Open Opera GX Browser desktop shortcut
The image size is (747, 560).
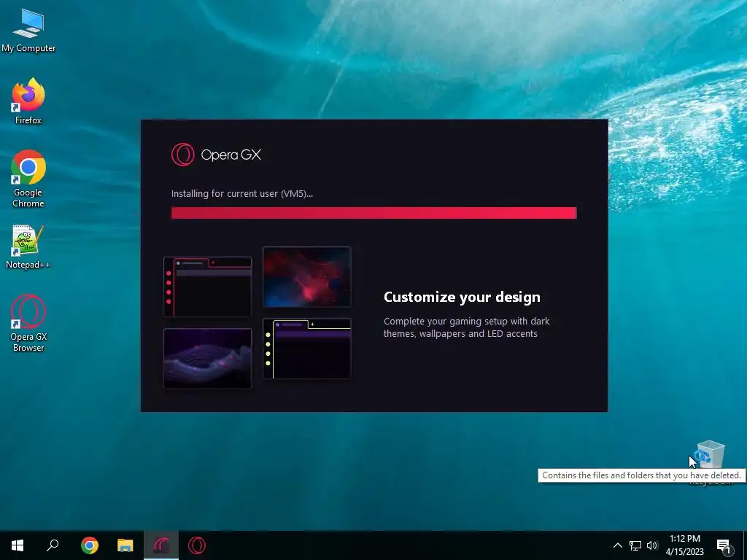click(28, 323)
